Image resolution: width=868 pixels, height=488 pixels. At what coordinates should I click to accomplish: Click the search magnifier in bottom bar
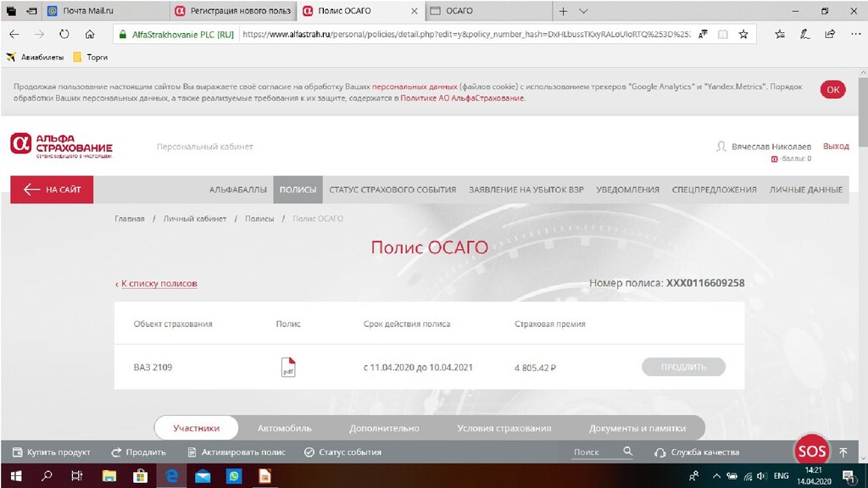[x=628, y=452]
